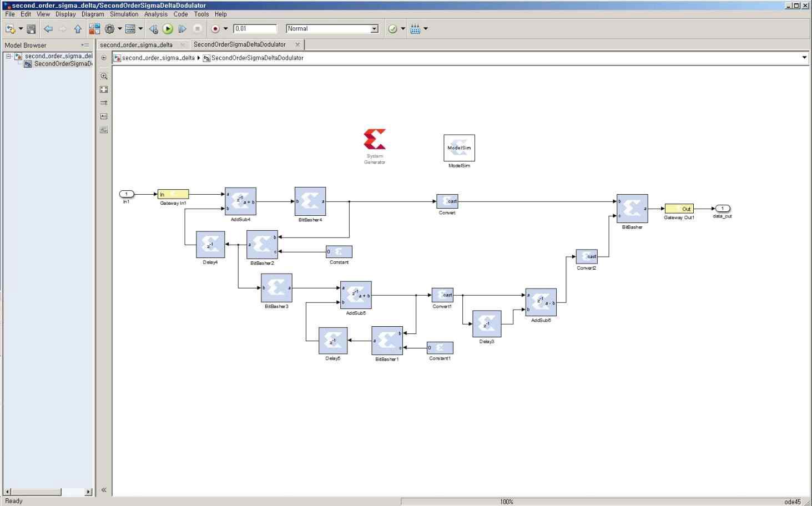812x506 pixels.
Task: Click the Model Browser horizontal scrollbar
Action: tap(48, 492)
